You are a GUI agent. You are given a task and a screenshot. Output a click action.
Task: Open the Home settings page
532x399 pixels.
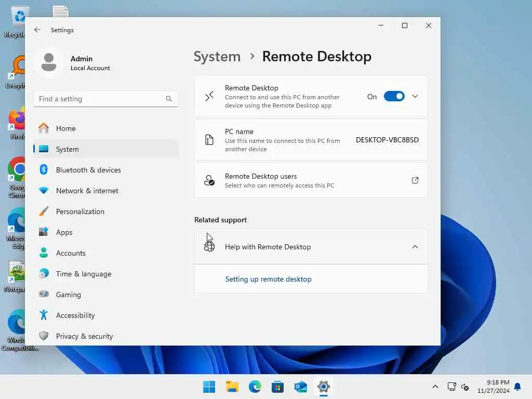point(106,128)
